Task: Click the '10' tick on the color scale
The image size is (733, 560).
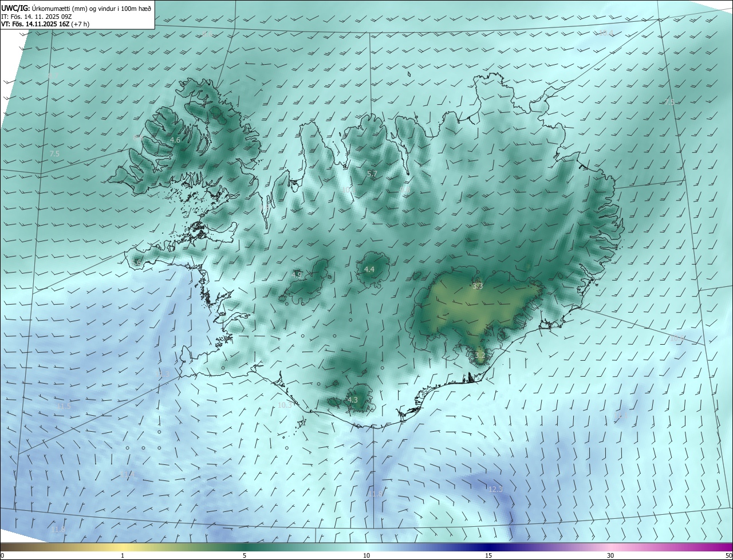Action: coord(366,555)
